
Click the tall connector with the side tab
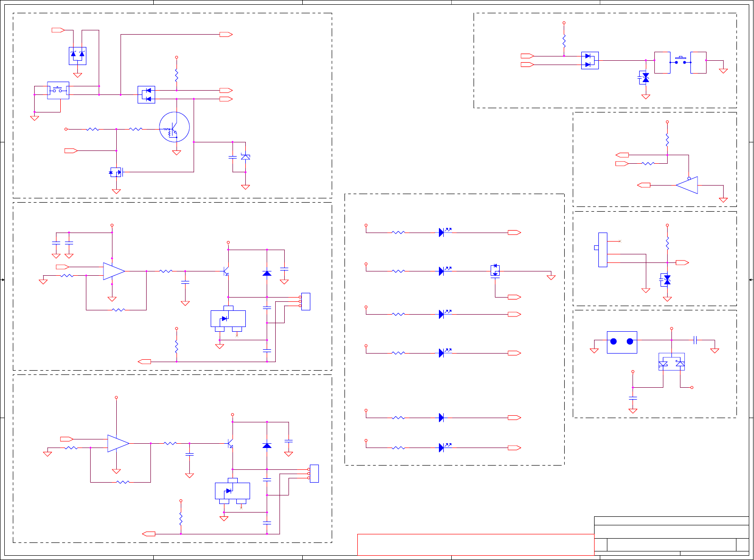[602, 250]
